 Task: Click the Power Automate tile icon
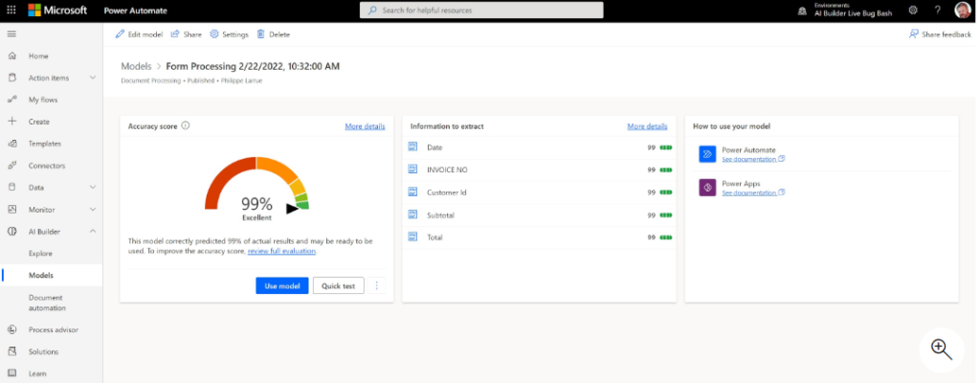[x=707, y=154]
